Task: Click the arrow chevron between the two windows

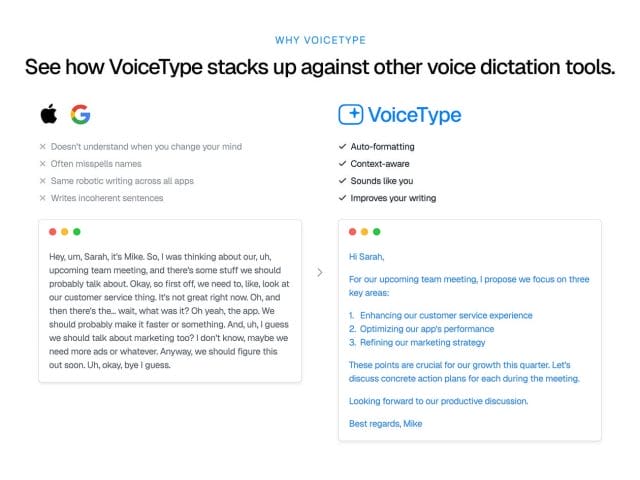Action: click(319, 272)
